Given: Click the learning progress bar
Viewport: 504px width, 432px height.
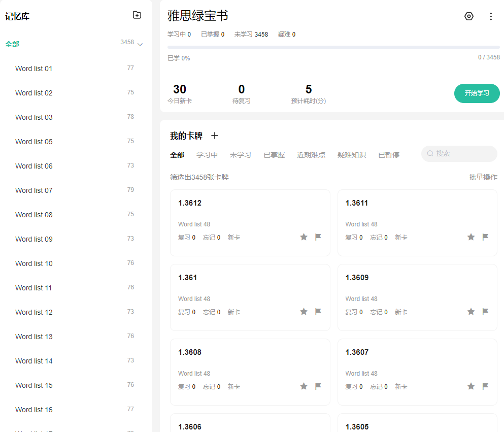Looking at the screenshot, I should pos(333,47).
